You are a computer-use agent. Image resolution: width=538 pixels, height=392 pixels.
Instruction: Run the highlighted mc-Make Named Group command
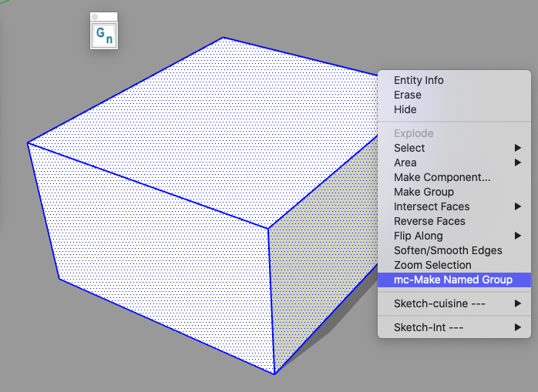coord(452,280)
